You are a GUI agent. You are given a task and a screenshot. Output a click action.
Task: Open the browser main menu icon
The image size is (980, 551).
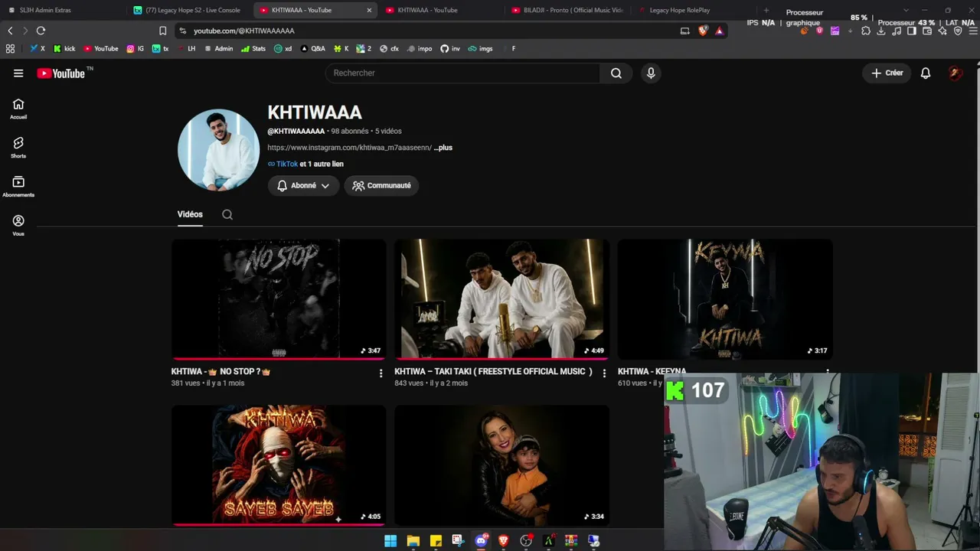pos(973,31)
